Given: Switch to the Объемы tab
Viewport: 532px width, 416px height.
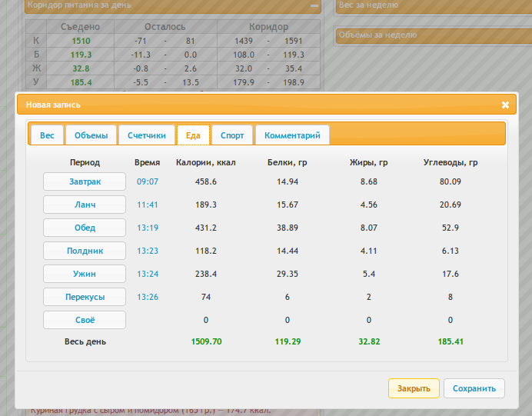Looking at the screenshot, I should pyautogui.click(x=91, y=135).
